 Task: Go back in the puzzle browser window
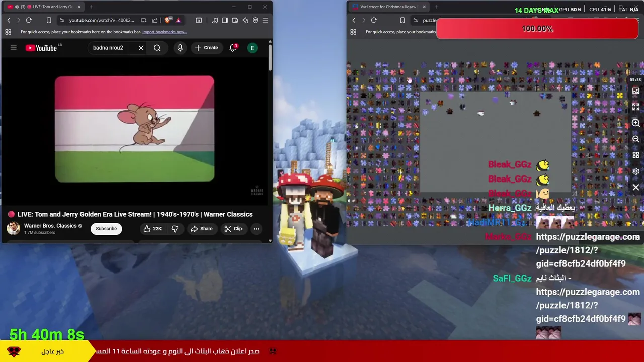[354, 20]
